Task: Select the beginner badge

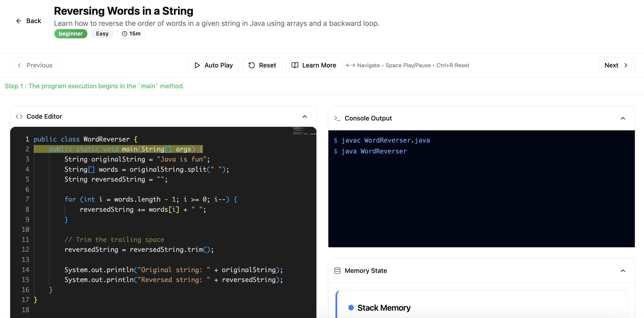Action: click(x=71, y=33)
